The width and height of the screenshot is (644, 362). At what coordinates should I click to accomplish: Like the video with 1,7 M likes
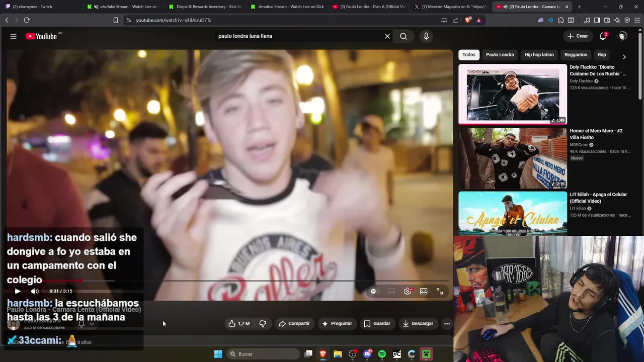[239, 324]
